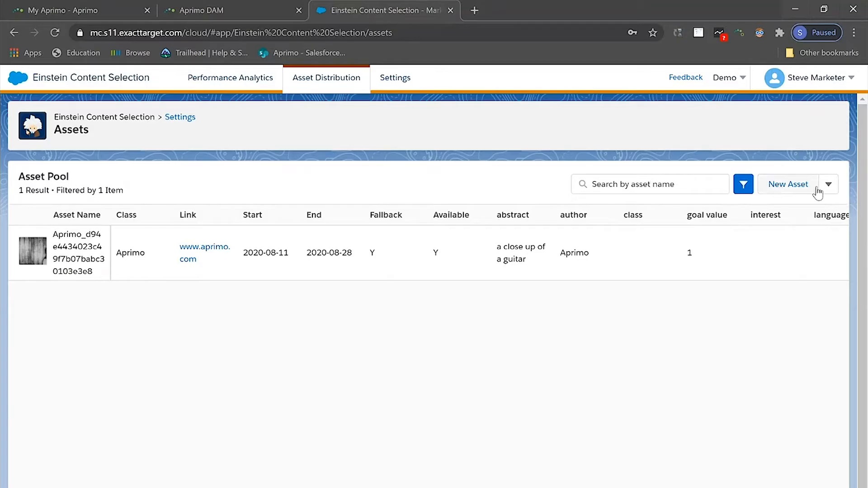Open the www.aprimo.com asset link

(x=204, y=253)
